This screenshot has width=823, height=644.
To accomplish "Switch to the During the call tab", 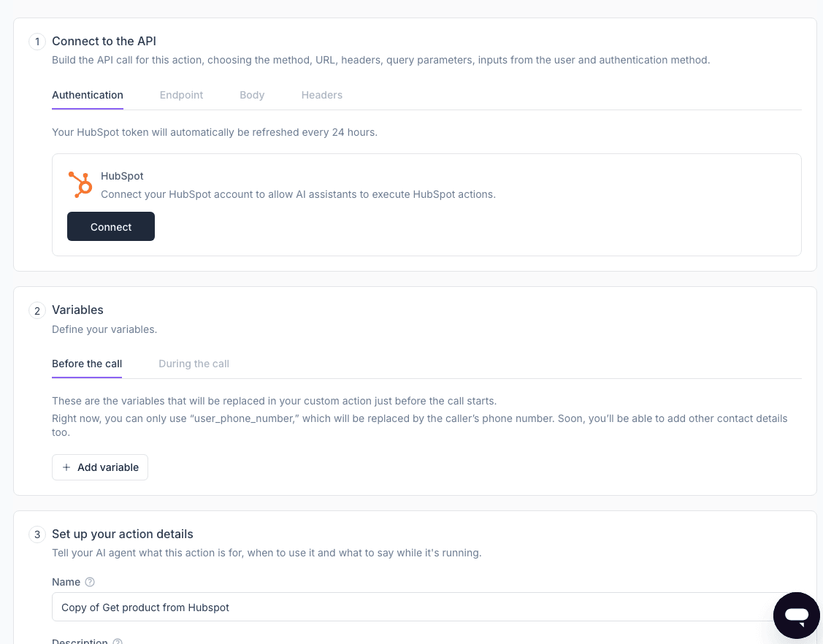I will (x=194, y=364).
